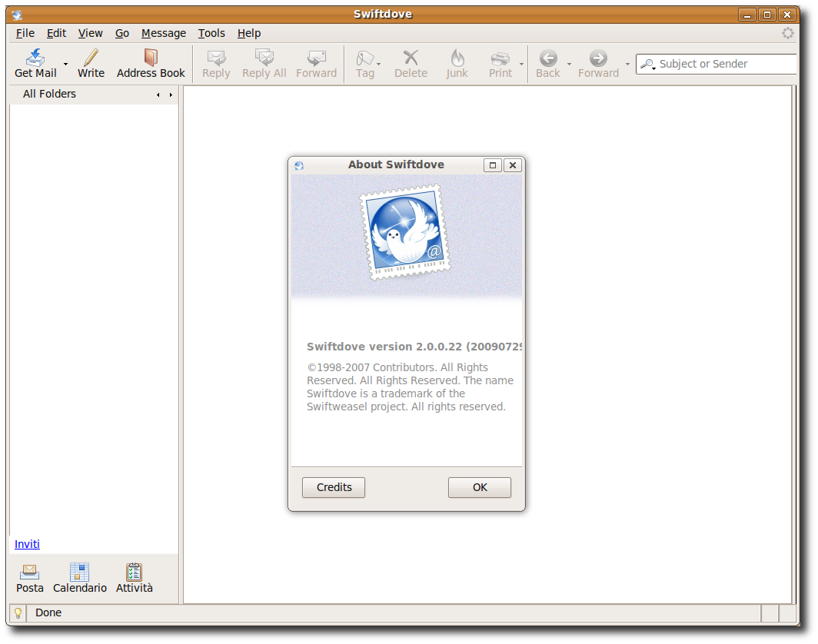Viewport: 818px width, 644px height.
Task: Click the Delete message icon
Action: [x=411, y=58]
